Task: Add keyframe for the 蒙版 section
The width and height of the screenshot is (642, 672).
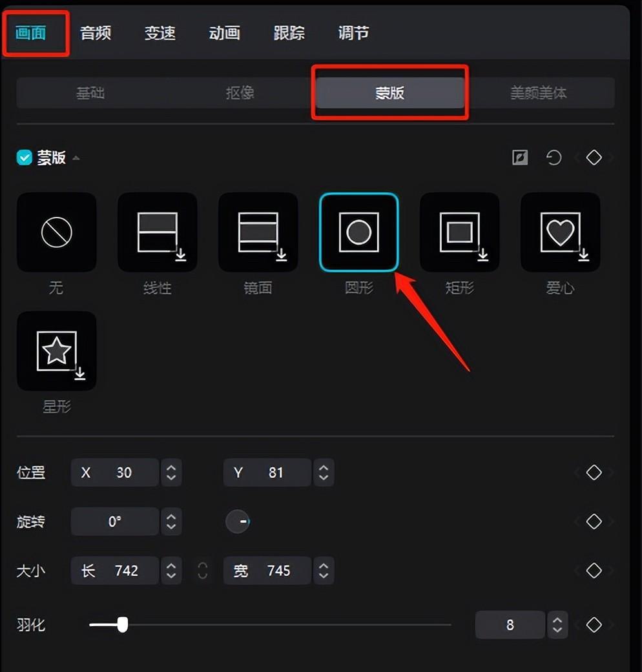Action: tap(594, 158)
